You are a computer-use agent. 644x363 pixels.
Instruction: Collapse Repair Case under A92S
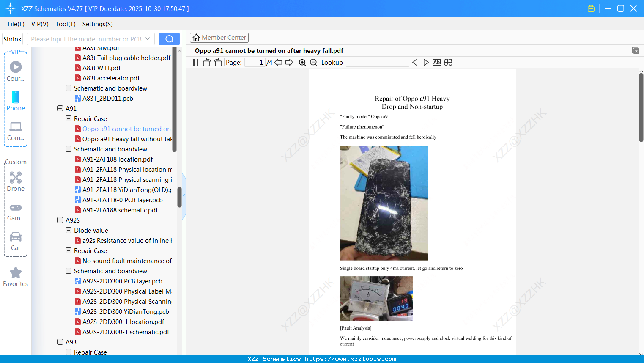click(x=69, y=250)
